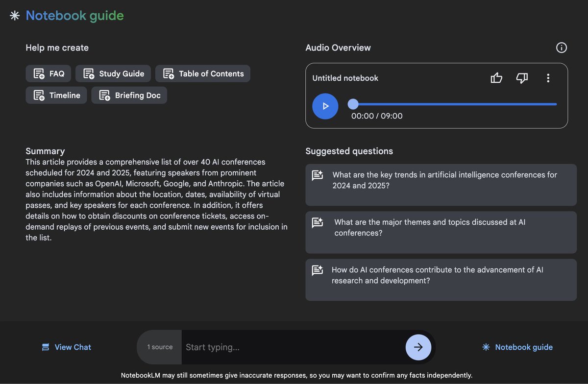Open Audio Overview info icon
The width and height of the screenshot is (588, 384).
coord(562,48)
